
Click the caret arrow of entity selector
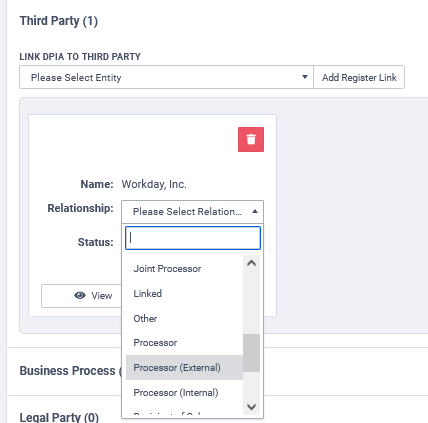(x=304, y=77)
